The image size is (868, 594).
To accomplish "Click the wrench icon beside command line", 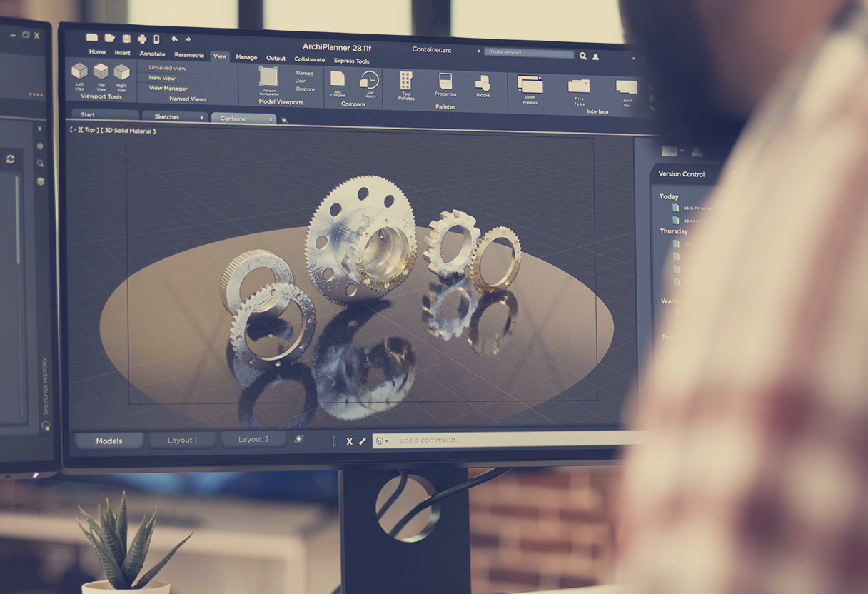I will click(x=363, y=441).
